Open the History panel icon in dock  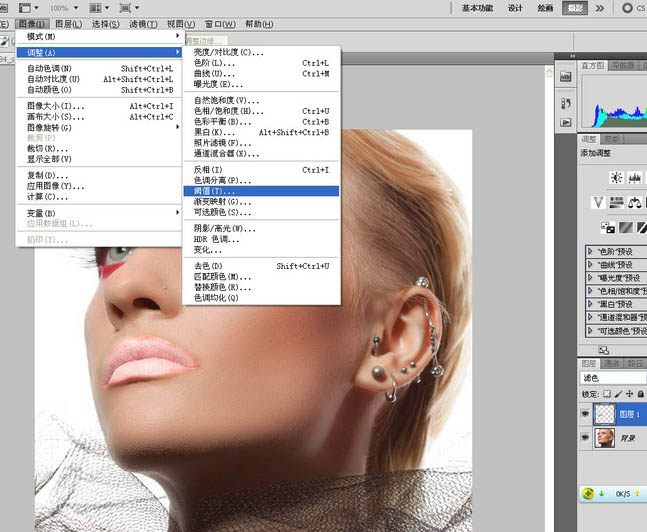(x=566, y=103)
